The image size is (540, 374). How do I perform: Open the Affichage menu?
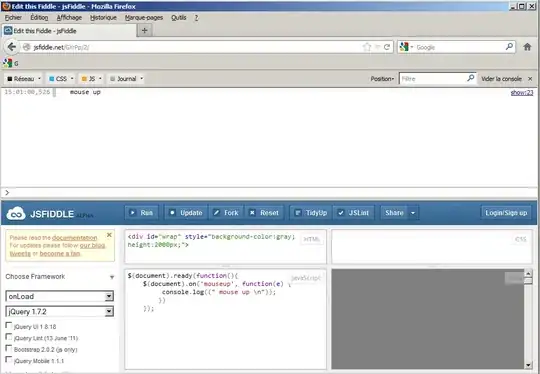click(x=69, y=18)
